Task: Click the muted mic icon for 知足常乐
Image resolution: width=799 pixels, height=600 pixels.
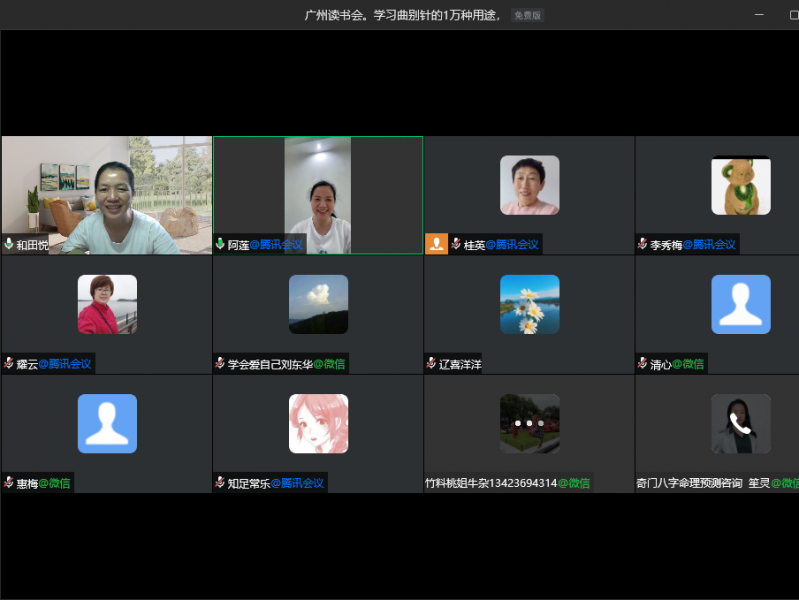Action: pyautogui.click(x=220, y=483)
